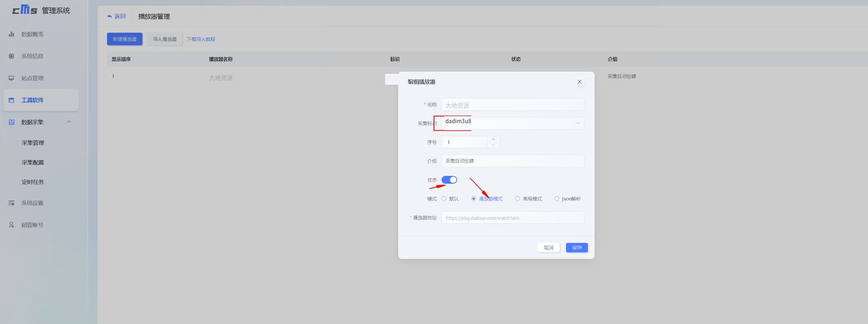Click 大地资源 in the table row
Image resolution: width=868 pixels, height=324 pixels.
coord(221,78)
